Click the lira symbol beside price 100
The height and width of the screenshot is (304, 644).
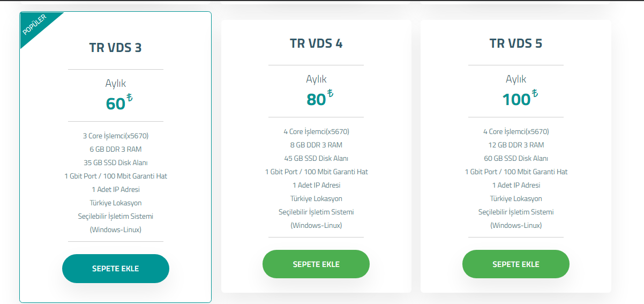[x=535, y=94]
